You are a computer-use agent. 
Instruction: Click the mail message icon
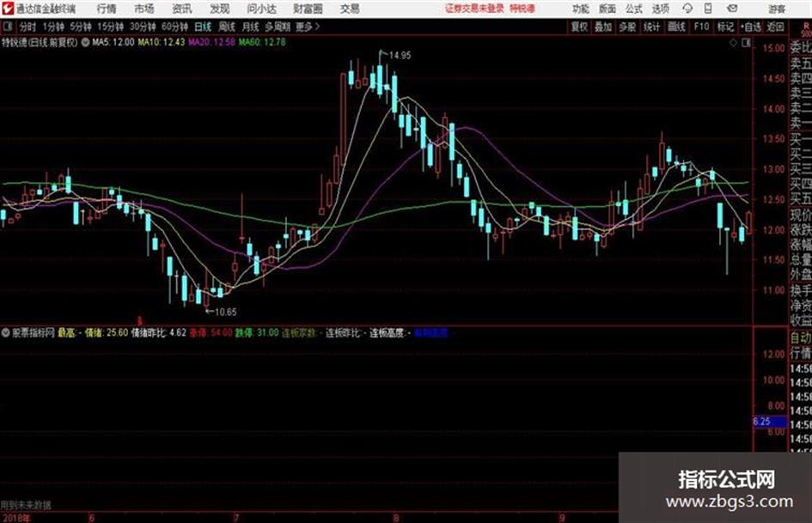pyautogui.click(x=732, y=9)
